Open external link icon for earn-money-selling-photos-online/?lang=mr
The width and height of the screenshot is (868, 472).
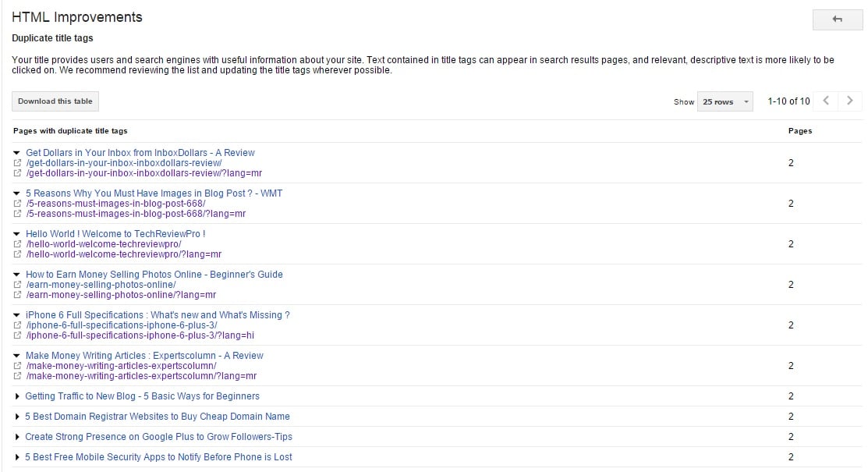click(x=17, y=294)
